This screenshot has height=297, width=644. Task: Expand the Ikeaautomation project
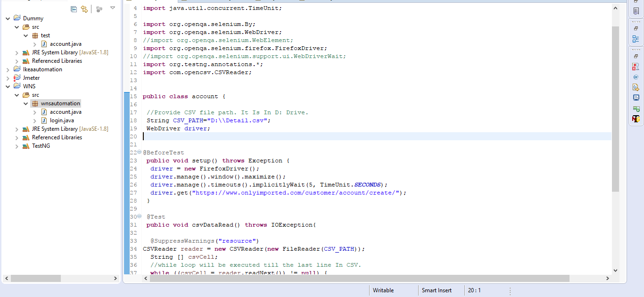8,69
